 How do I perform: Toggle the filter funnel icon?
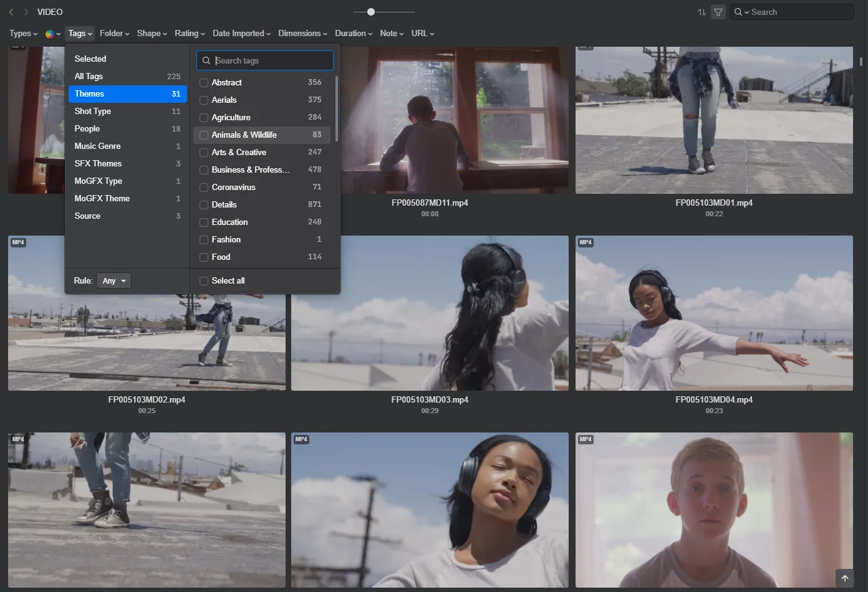tap(718, 12)
